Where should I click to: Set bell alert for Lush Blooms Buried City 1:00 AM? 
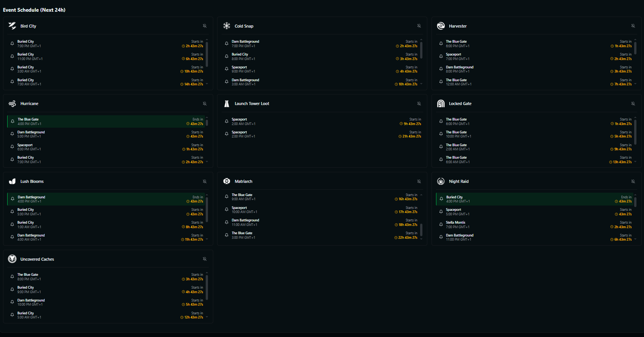coord(12,225)
